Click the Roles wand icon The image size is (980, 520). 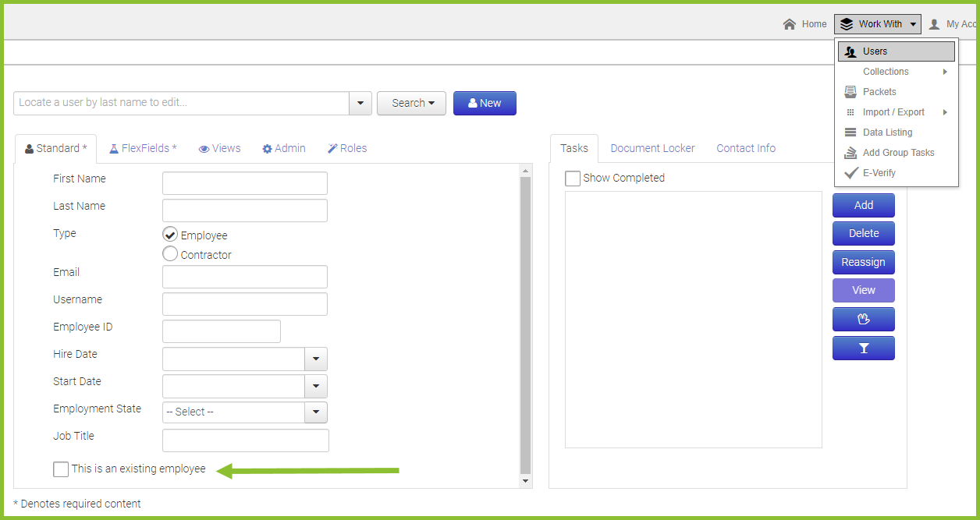332,148
